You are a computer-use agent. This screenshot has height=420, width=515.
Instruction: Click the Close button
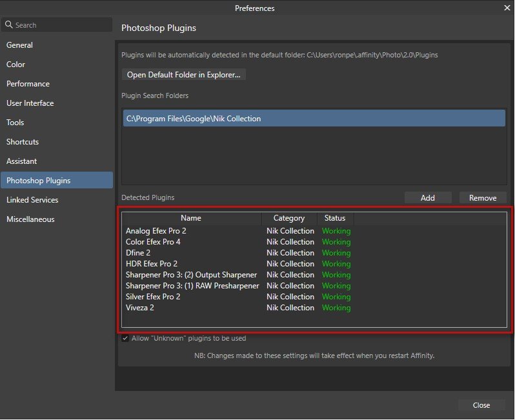coord(481,405)
